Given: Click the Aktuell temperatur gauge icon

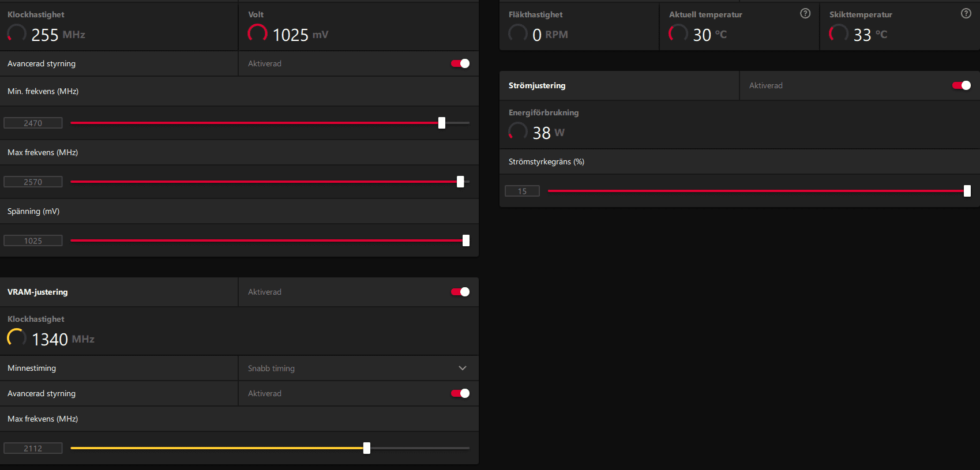Looking at the screenshot, I should pos(678,33).
